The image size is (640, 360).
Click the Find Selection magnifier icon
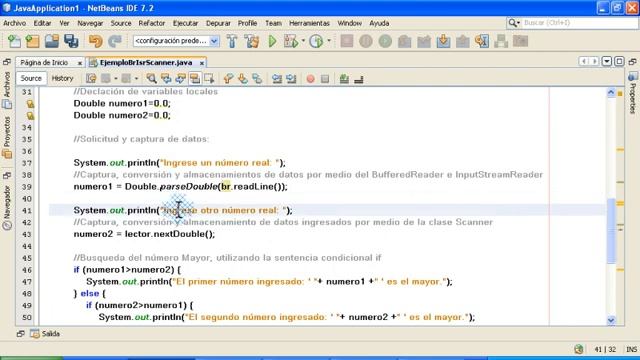click(x=151, y=78)
